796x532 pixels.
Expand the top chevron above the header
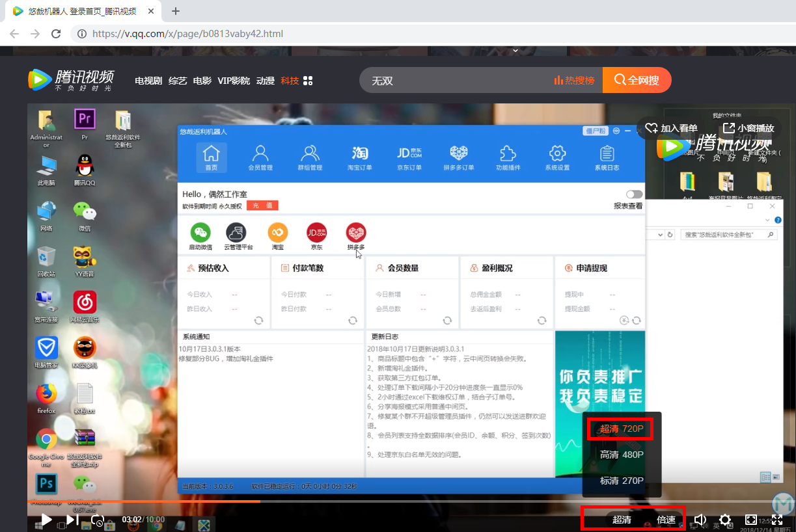(x=515, y=50)
